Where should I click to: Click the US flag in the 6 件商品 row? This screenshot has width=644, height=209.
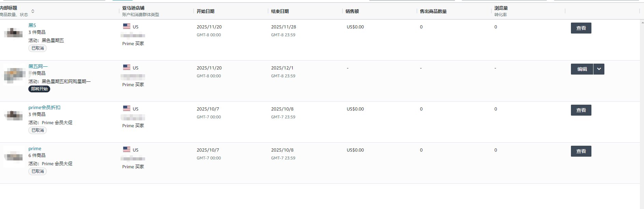tap(127, 149)
